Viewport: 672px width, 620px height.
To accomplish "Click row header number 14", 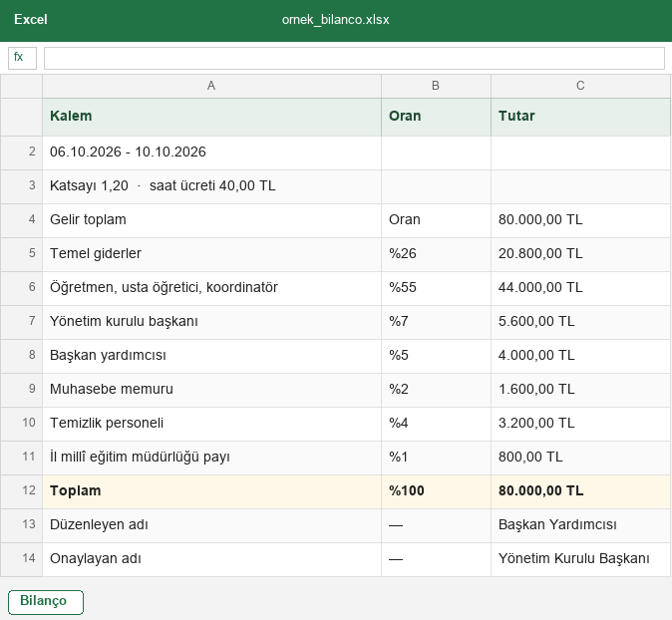I will tap(21, 559).
